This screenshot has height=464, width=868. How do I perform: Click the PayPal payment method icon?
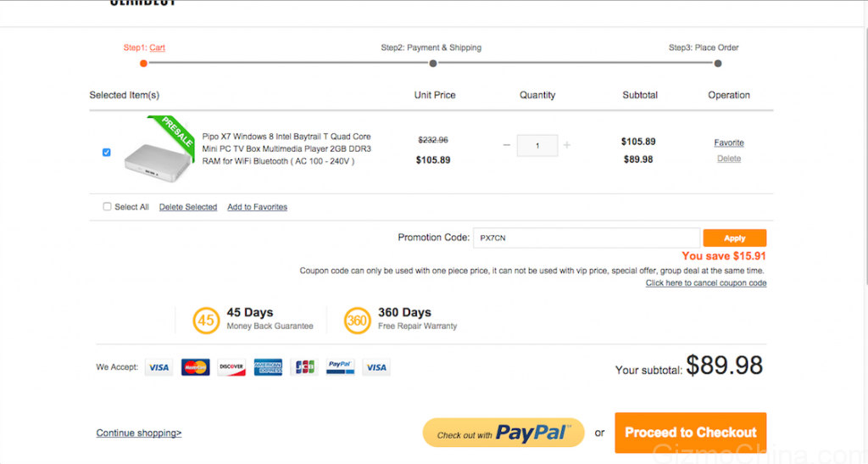pos(340,367)
